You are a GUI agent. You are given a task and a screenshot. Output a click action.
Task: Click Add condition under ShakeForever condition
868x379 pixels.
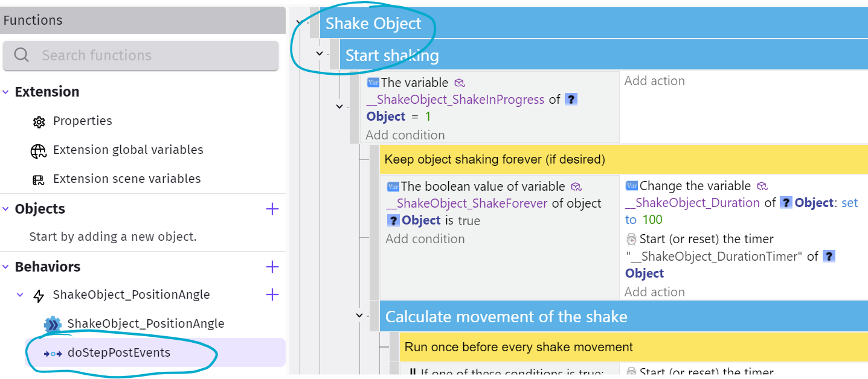[425, 239]
